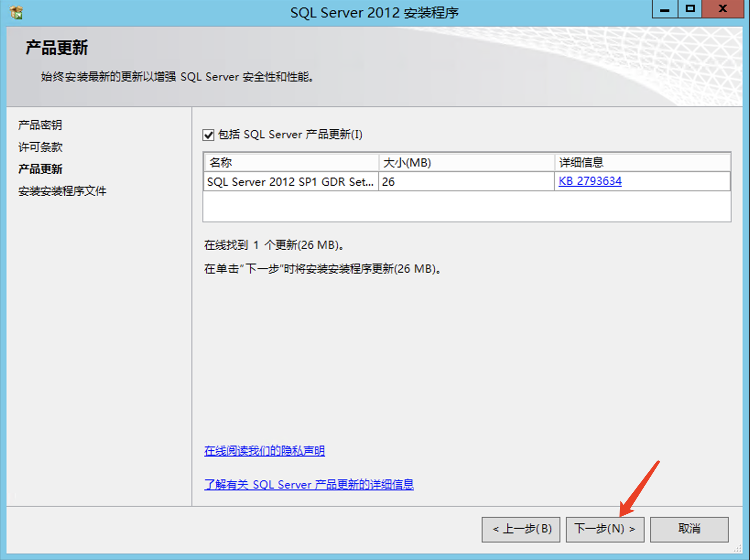
Task: Go back with 上一步(B) button
Action: 521,529
